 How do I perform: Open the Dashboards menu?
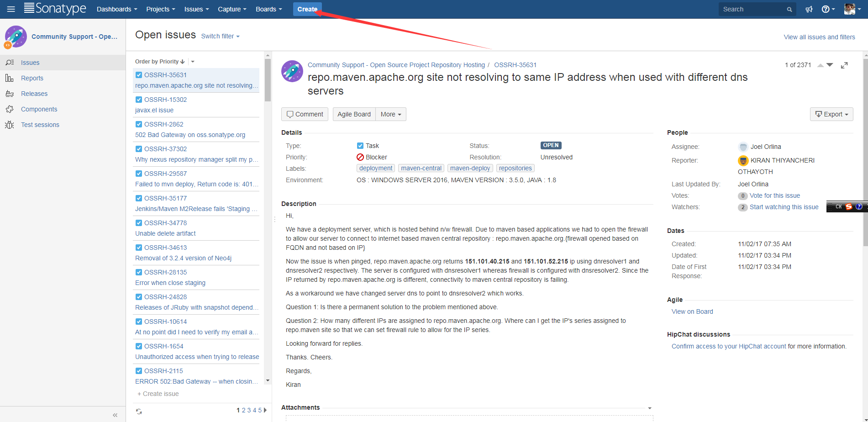[117, 9]
